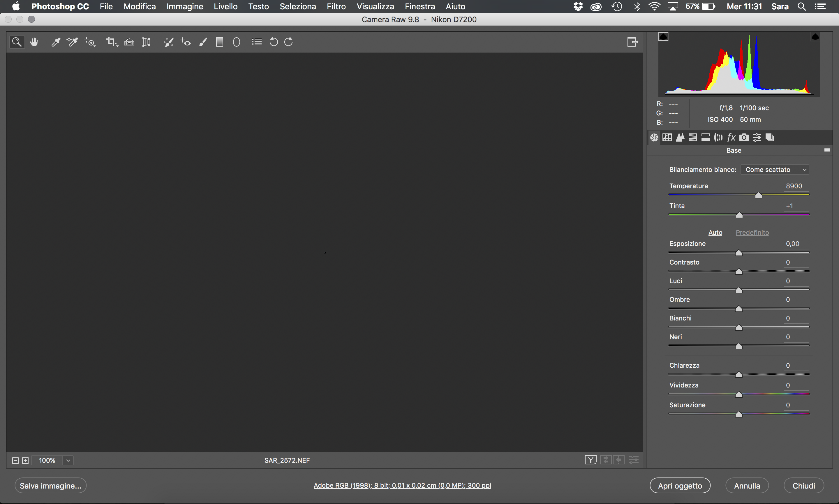Open the File menu
The width and height of the screenshot is (839, 504).
106,6
